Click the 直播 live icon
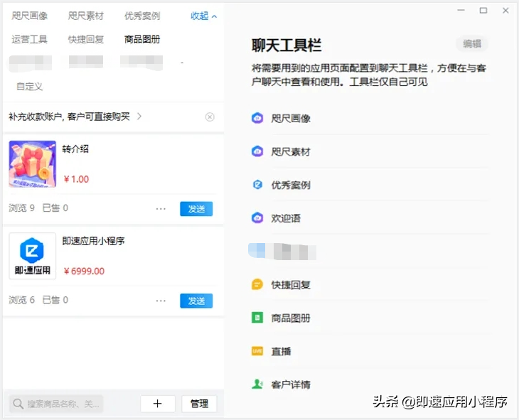 click(x=257, y=351)
